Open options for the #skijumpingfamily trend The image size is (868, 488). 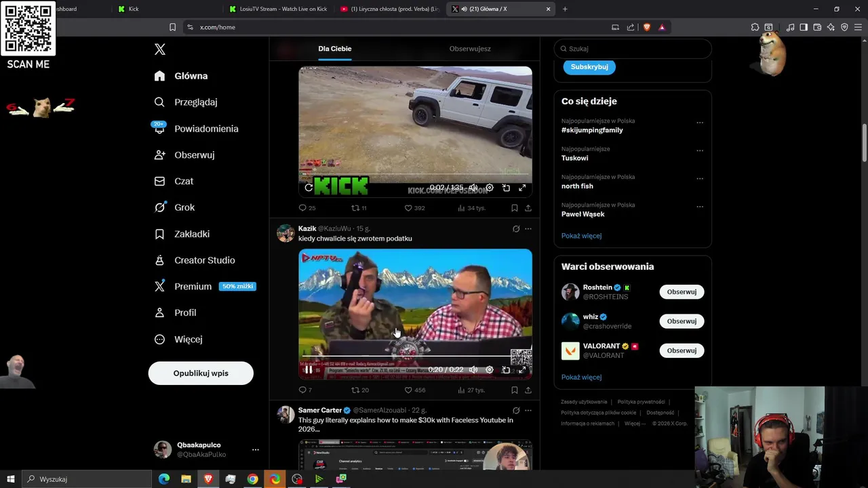point(700,123)
